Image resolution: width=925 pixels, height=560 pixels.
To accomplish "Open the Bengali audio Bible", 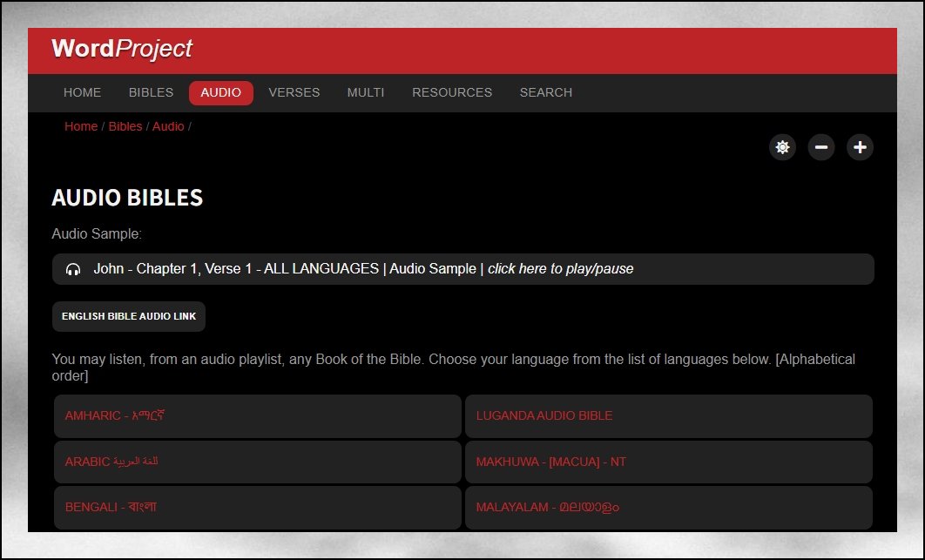I will point(257,507).
